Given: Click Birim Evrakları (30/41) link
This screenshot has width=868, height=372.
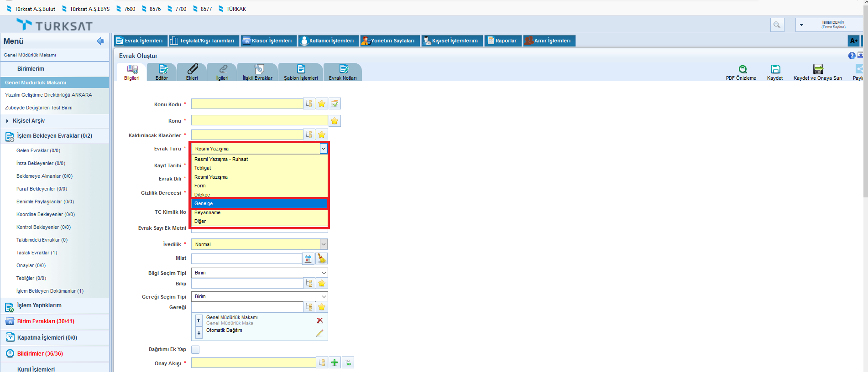Looking at the screenshot, I should pyautogui.click(x=46, y=321).
